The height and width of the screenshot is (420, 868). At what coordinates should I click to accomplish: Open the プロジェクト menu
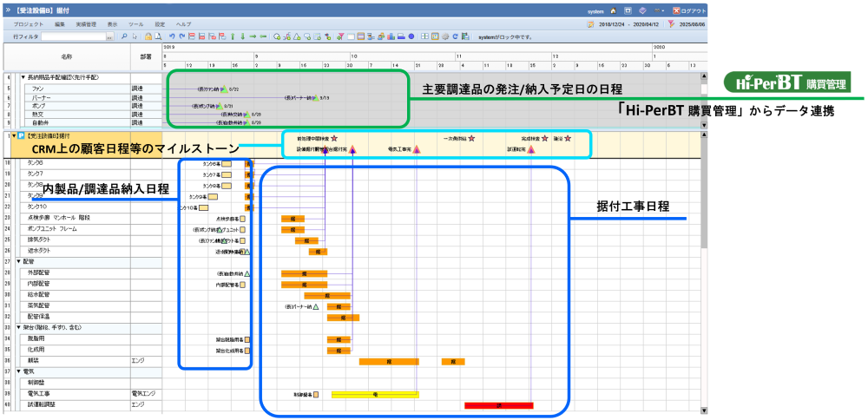pyautogui.click(x=30, y=24)
